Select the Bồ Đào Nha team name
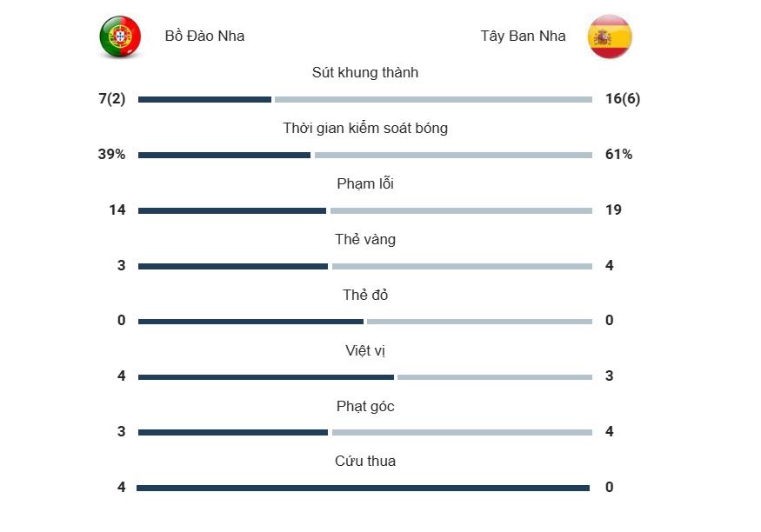Screen dimensions: 761x532 (204, 37)
